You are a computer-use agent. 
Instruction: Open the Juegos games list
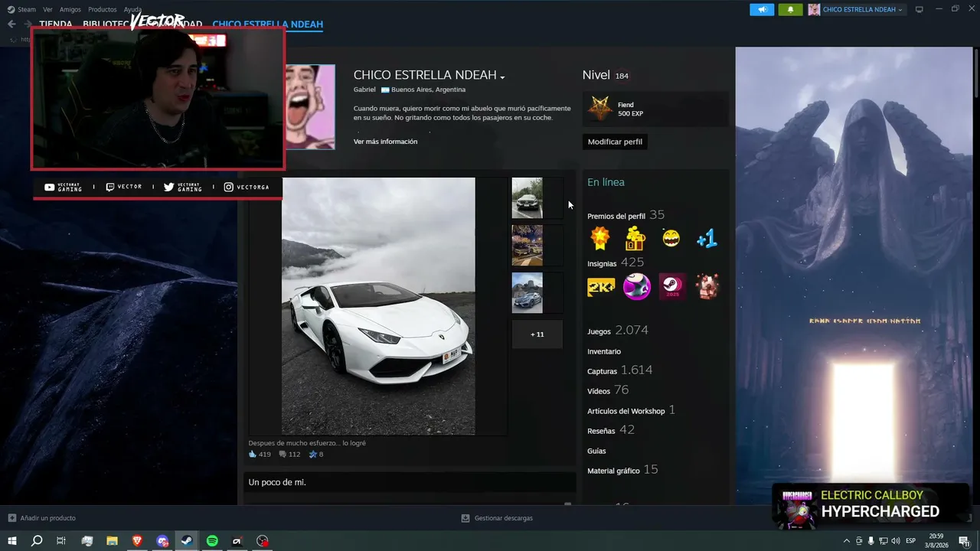tap(599, 332)
